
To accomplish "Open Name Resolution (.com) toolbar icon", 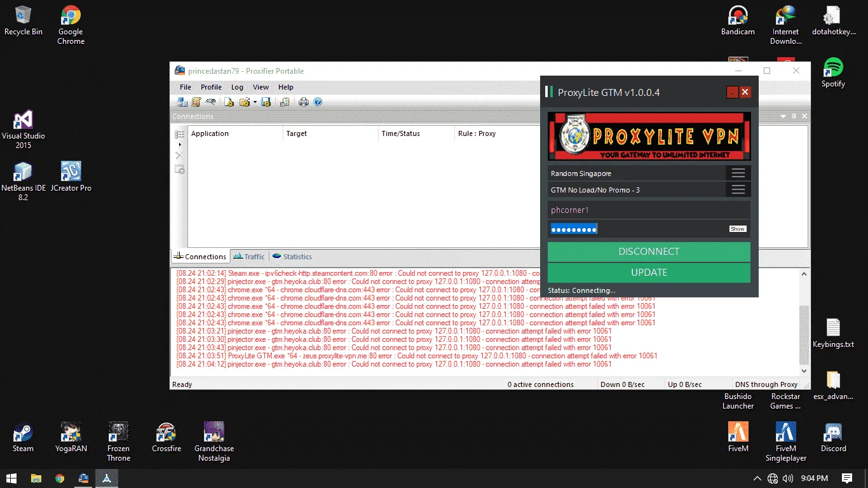I will (x=211, y=102).
